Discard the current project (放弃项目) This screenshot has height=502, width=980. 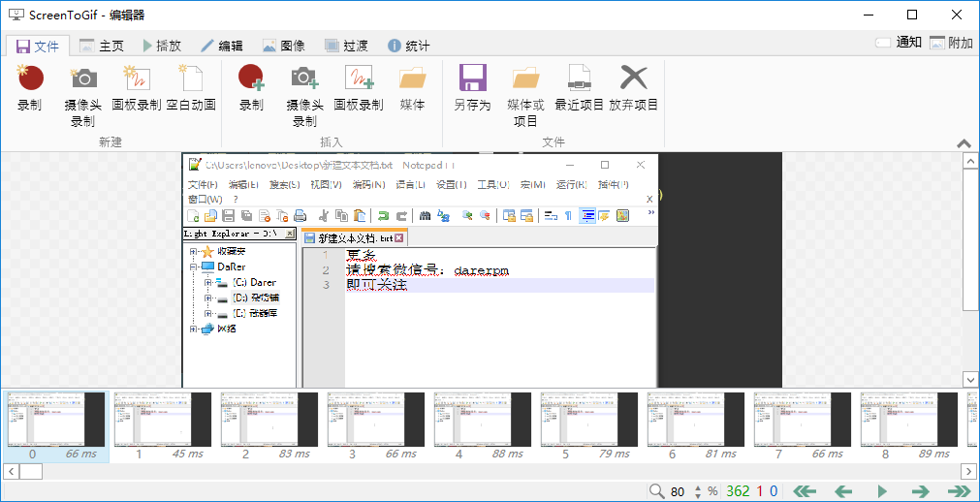tap(634, 89)
